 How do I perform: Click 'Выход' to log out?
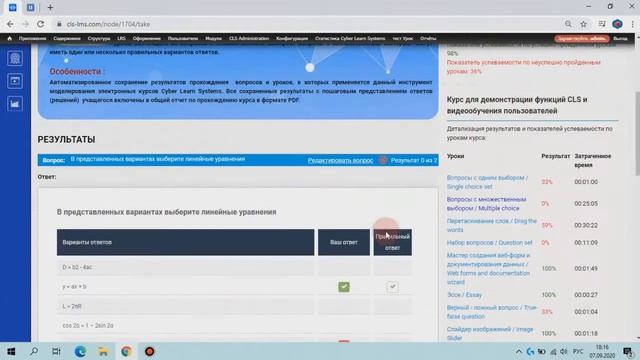620,38
